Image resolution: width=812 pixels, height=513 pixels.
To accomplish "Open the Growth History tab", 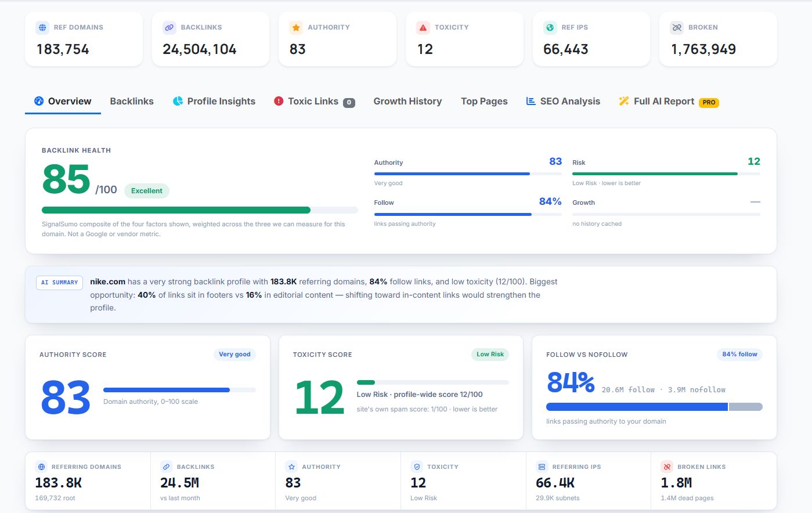I will [x=407, y=102].
